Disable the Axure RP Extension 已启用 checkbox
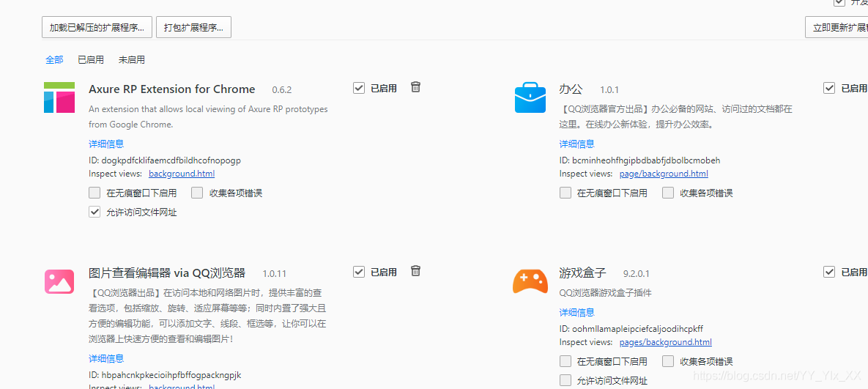The width and height of the screenshot is (868, 389). point(359,88)
